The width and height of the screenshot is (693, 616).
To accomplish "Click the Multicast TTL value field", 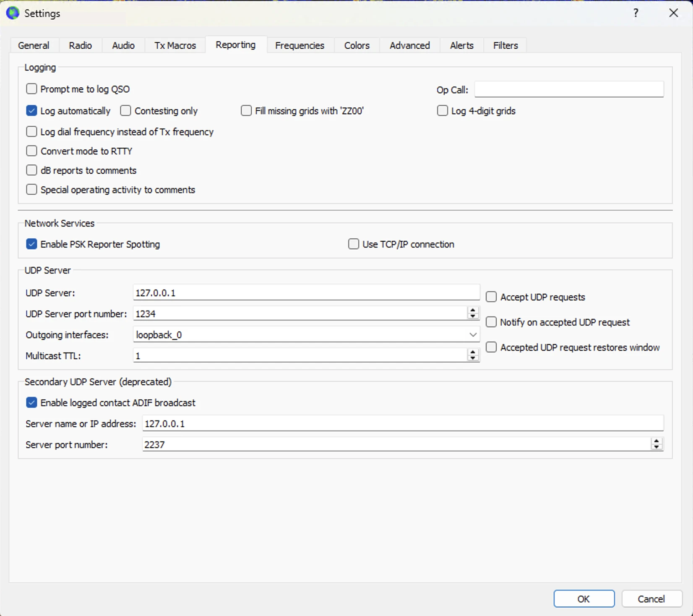I will (x=300, y=355).
